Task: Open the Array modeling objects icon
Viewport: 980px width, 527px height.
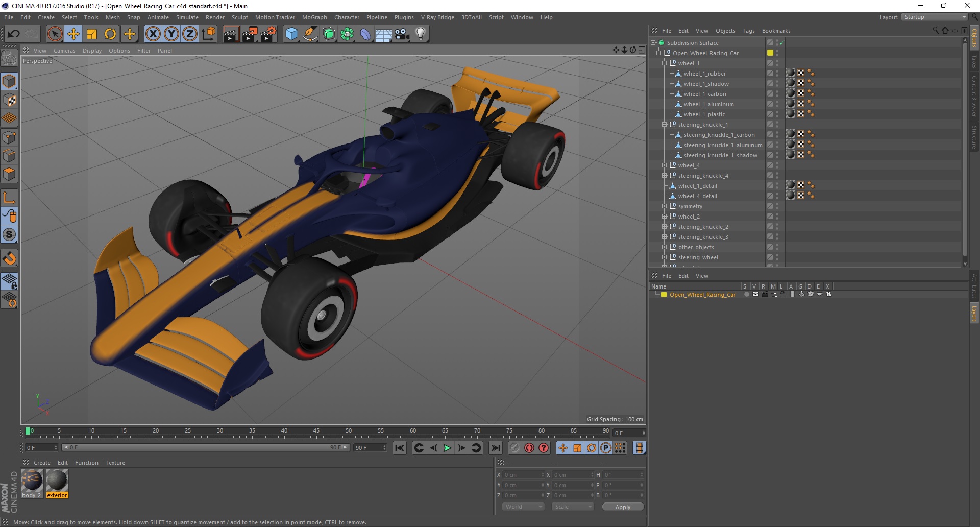Action: (x=348, y=34)
